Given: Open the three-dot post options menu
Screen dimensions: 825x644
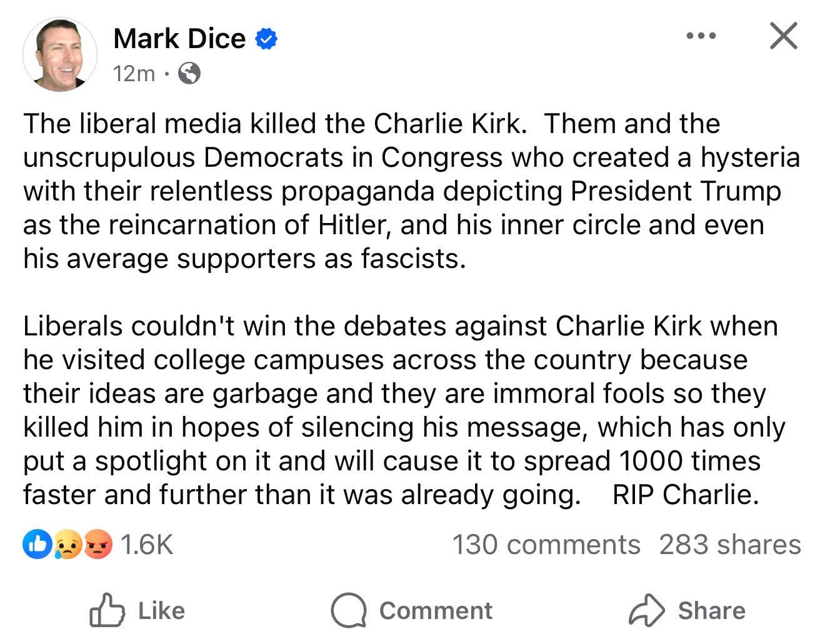Looking at the screenshot, I should [x=701, y=36].
